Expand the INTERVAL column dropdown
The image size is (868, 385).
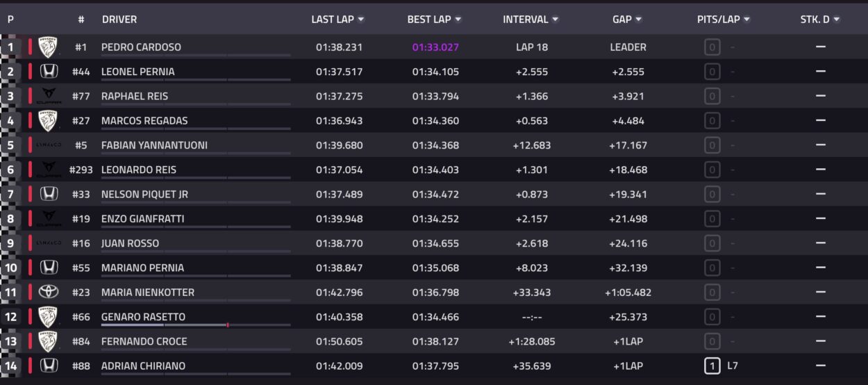click(x=555, y=19)
